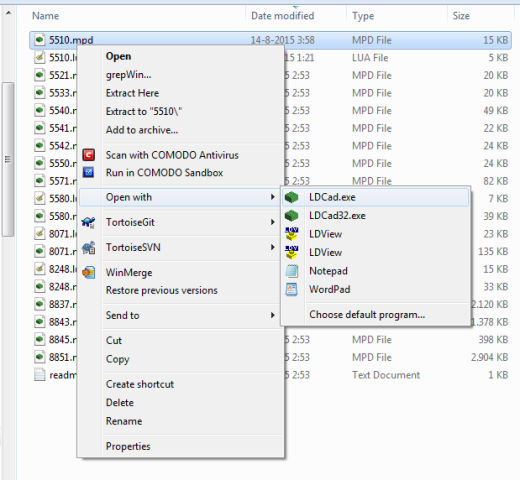
Task: Click the TortoiseSVN turtle icon
Action: pyautogui.click(x=88, y=247)
